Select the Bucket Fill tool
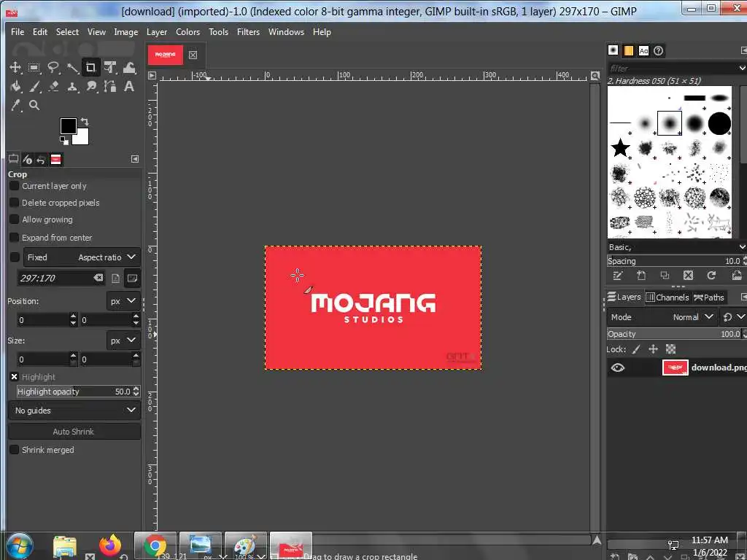The height and width of the screenshot is (560, 747). (15, 86)
